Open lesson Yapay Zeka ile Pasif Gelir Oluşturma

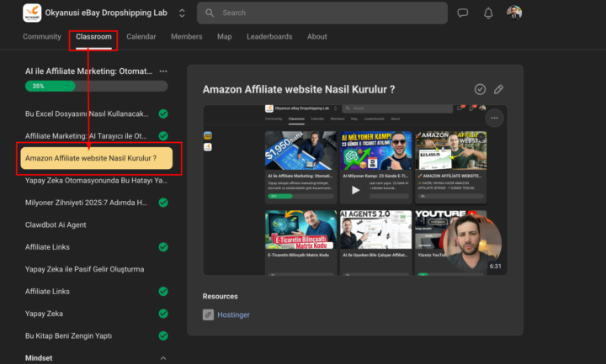click(x=85, y=269)
